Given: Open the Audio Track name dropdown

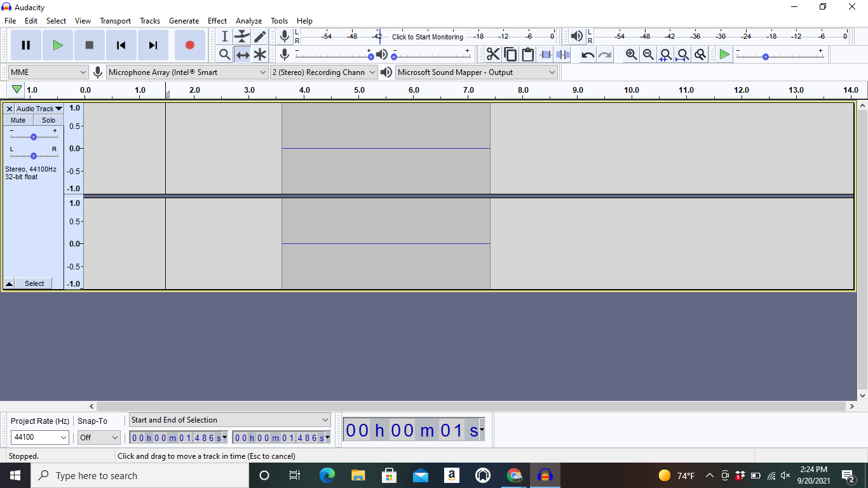Looking at the screenshot, I should (x=38, y=108).
